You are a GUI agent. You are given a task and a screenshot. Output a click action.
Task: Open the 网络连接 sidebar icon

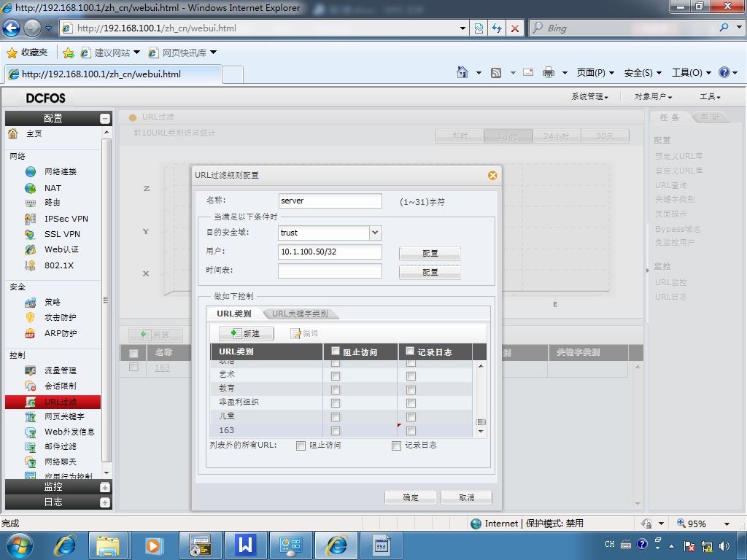[x=31, y=171]
